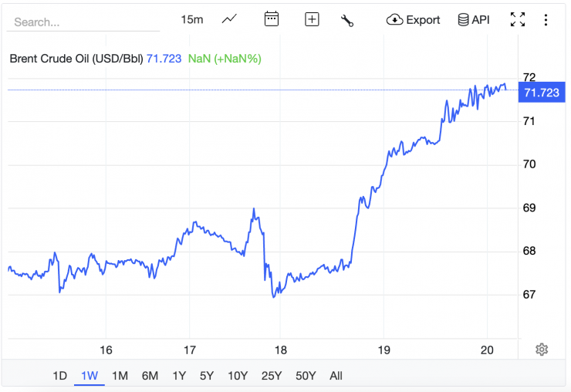The width and height of the screenshot is (571, 392).
Task: Open the chart type line icon
Action: pos(229,19)
